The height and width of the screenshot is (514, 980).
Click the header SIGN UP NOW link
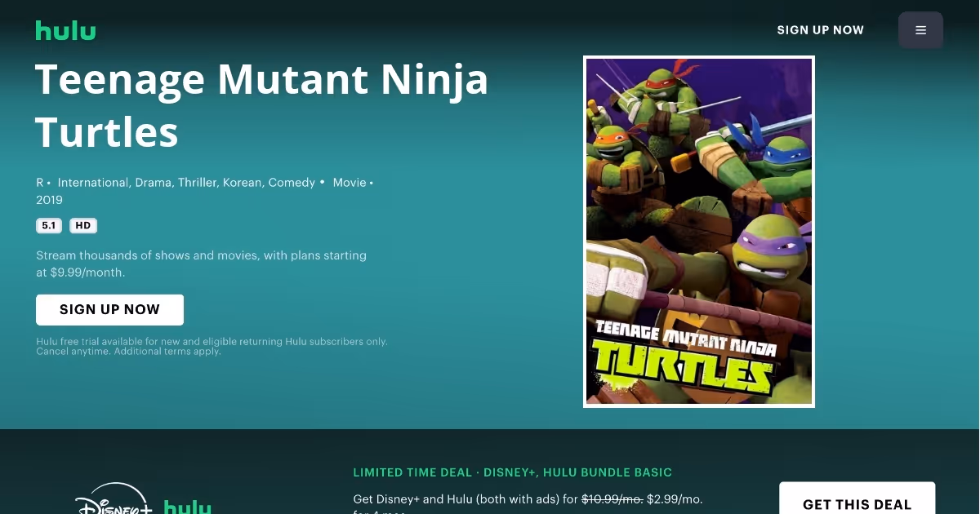(x=820, y=30)
